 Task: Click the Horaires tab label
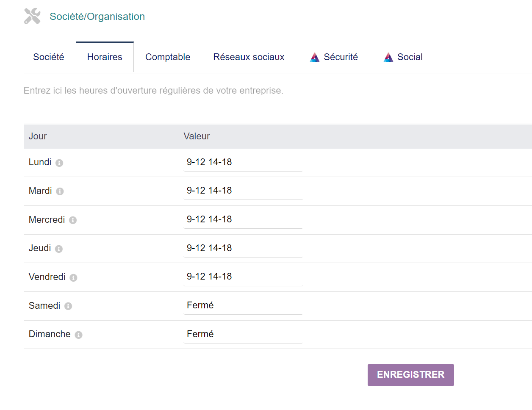(104, 57)
